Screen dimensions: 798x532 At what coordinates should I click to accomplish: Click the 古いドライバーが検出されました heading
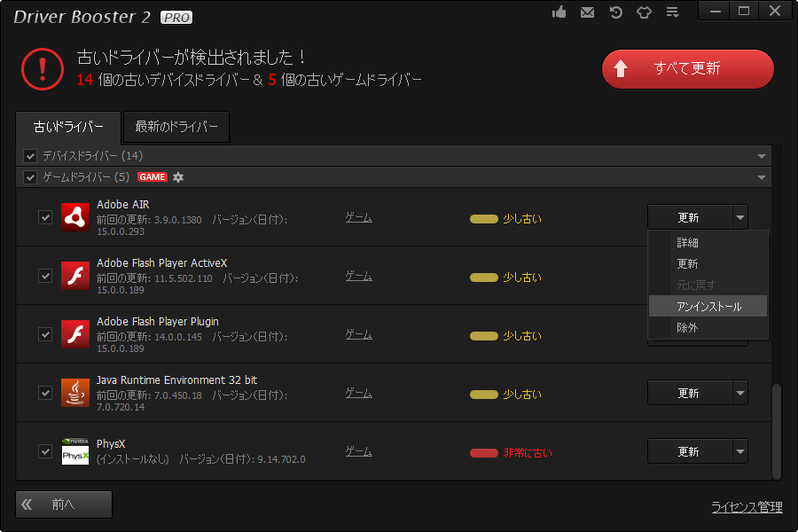tap(191, 57)
